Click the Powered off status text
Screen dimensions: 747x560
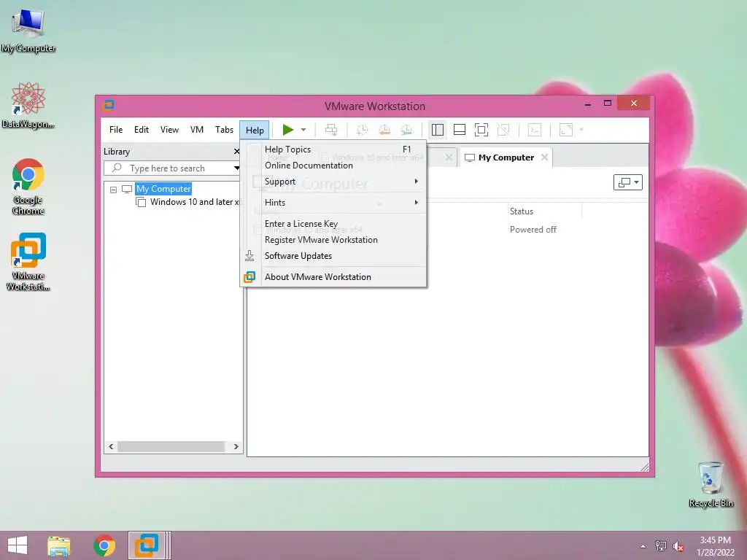click(x=533, y=230)
